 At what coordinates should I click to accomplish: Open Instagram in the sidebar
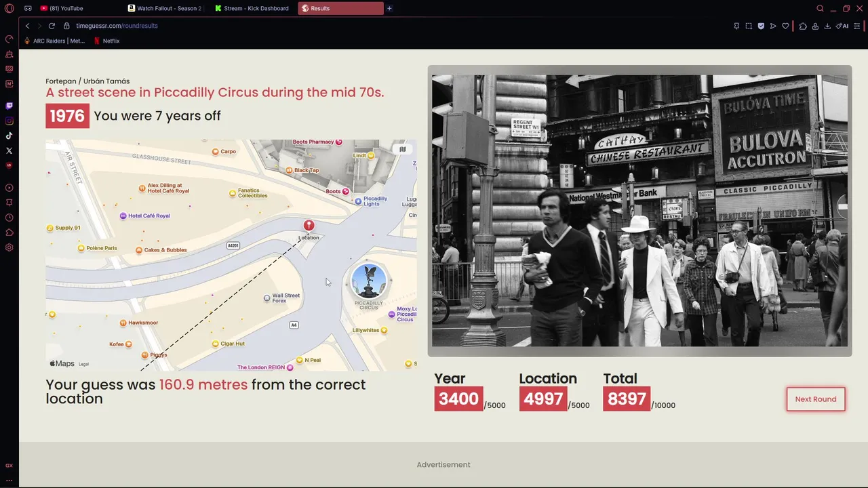(9, 121)
